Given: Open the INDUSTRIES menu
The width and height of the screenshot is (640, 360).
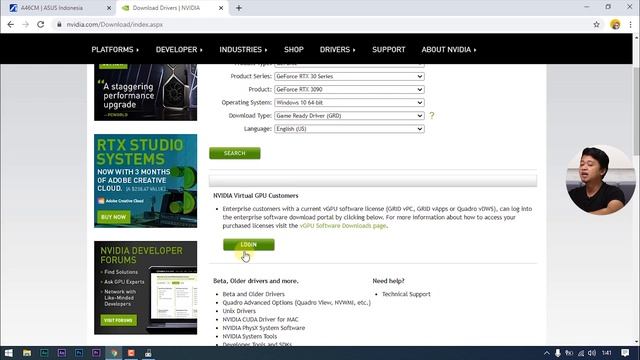Looking at the screenshot, I should click(243, 49).
